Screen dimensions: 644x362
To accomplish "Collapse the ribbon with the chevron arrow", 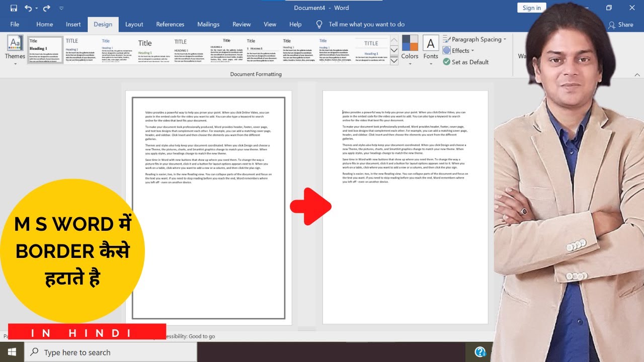I will coord(637,74).
